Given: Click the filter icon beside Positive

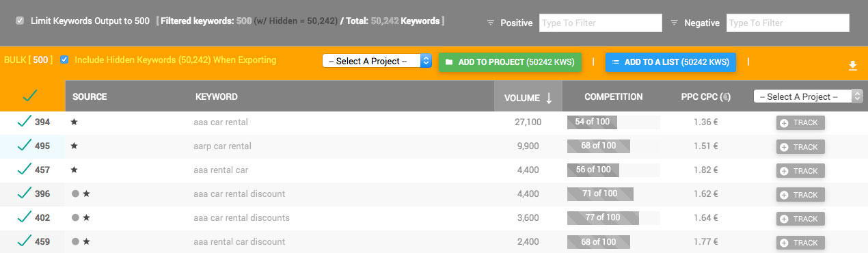Looking at the screenshot, I should (490, 23).
